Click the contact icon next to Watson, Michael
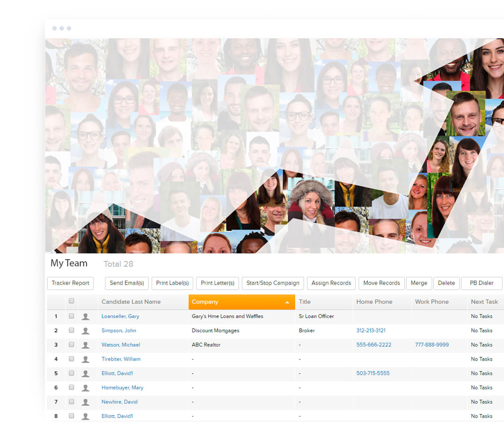Screen dimensions: 504x426 tap(85, 345)
